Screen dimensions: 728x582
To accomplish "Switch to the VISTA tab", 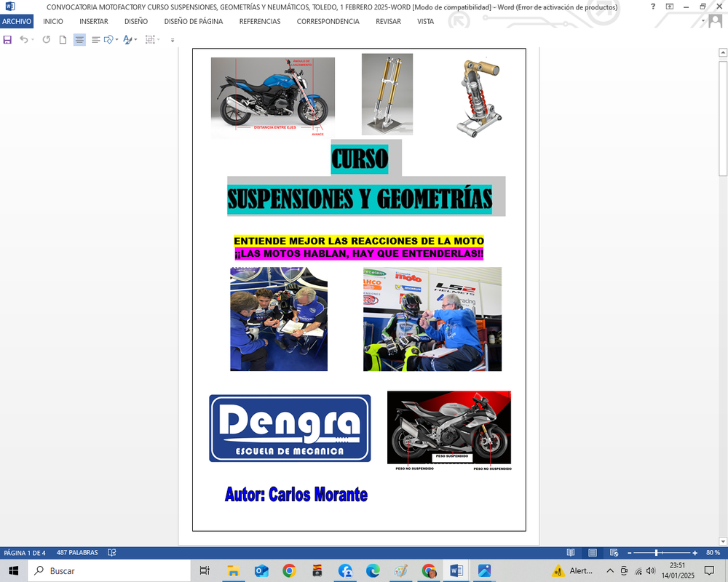I will (x=425, y=21).
